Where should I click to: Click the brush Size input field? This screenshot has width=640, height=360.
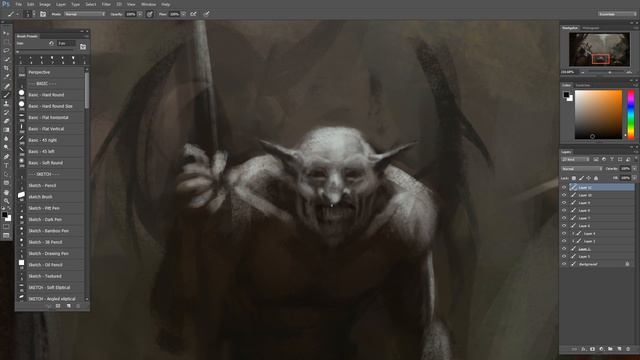(x=66, y=43)
